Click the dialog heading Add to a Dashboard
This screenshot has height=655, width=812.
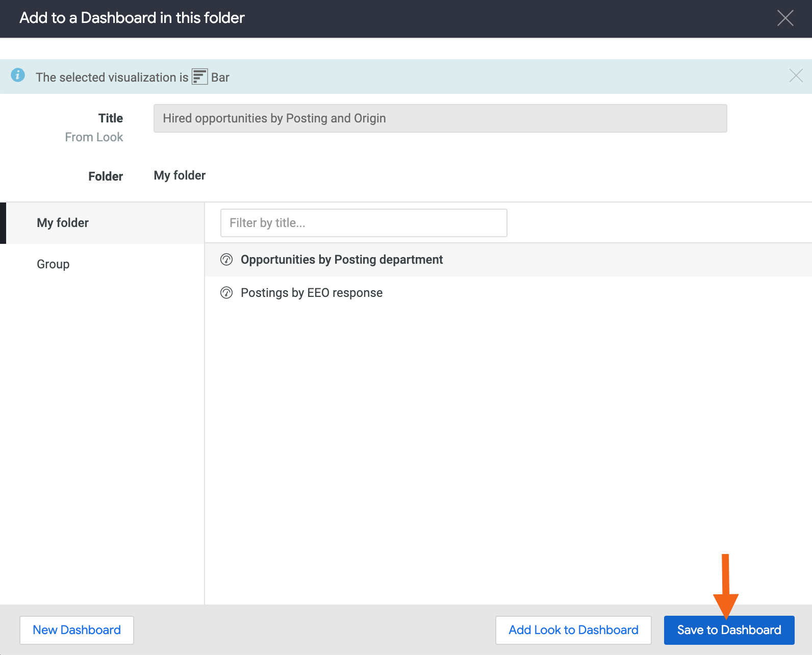click(x=132, y=18)
